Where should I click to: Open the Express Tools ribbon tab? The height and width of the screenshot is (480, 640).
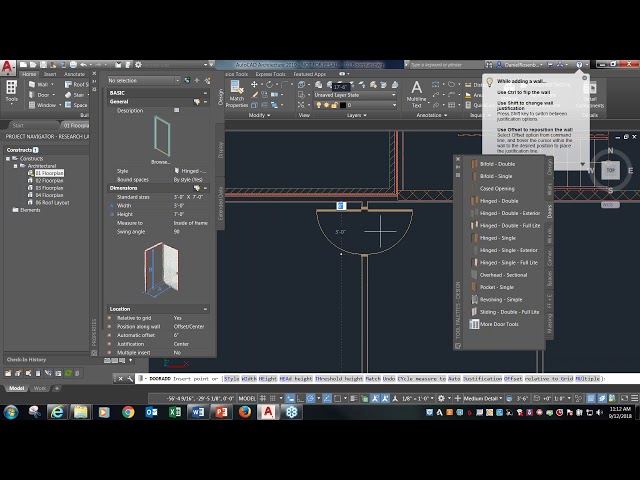270,74
